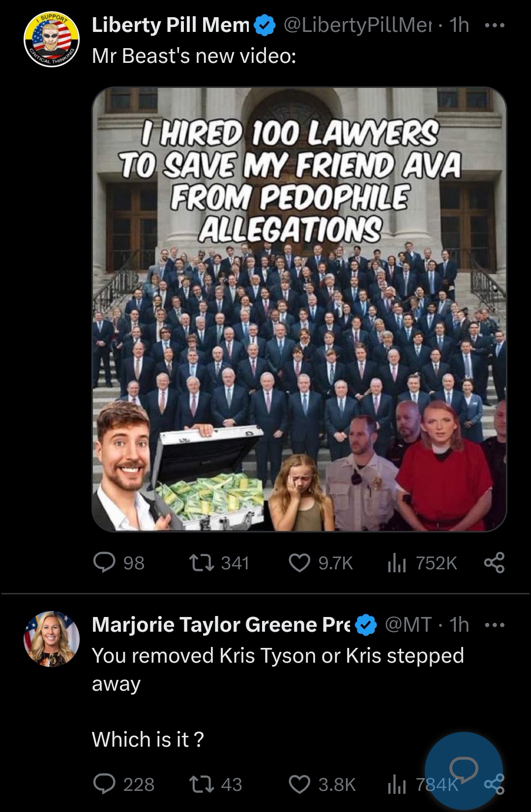This screenshot has height=812, width=531.
Task: Reply to the Kris Tyson tweet
Action: coord(123,784)
